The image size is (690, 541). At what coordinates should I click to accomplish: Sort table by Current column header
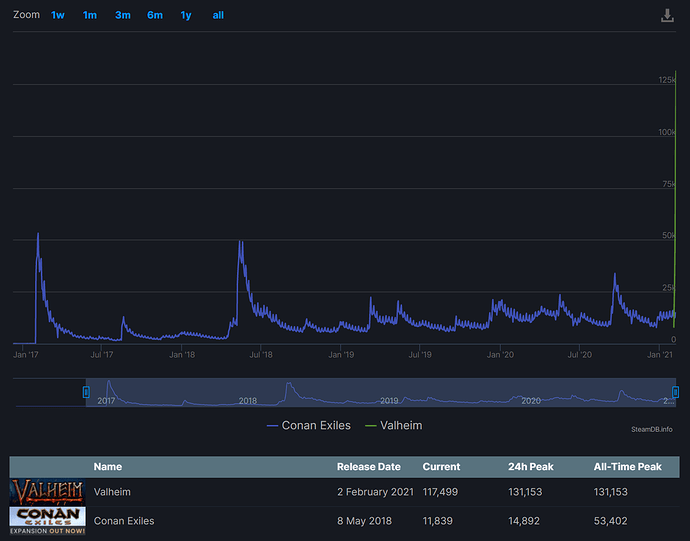[x=441, y=467]
